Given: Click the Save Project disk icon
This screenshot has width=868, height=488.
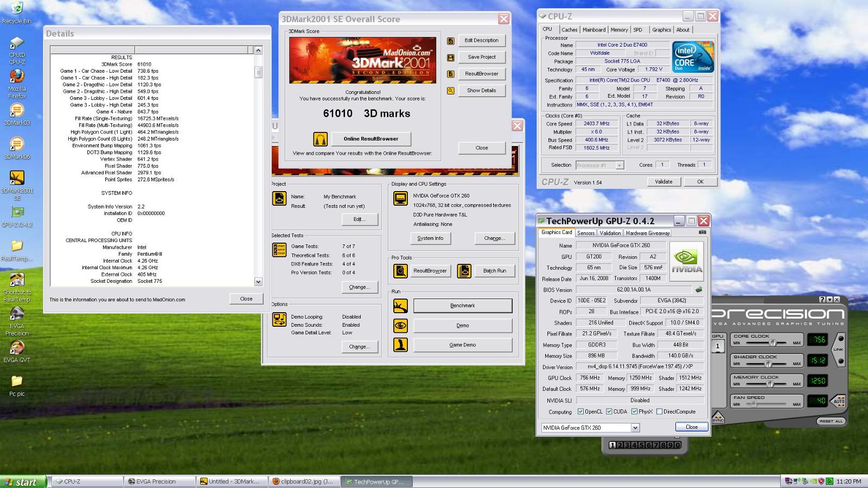Looking at the screenshot, I should click(451, 58).
